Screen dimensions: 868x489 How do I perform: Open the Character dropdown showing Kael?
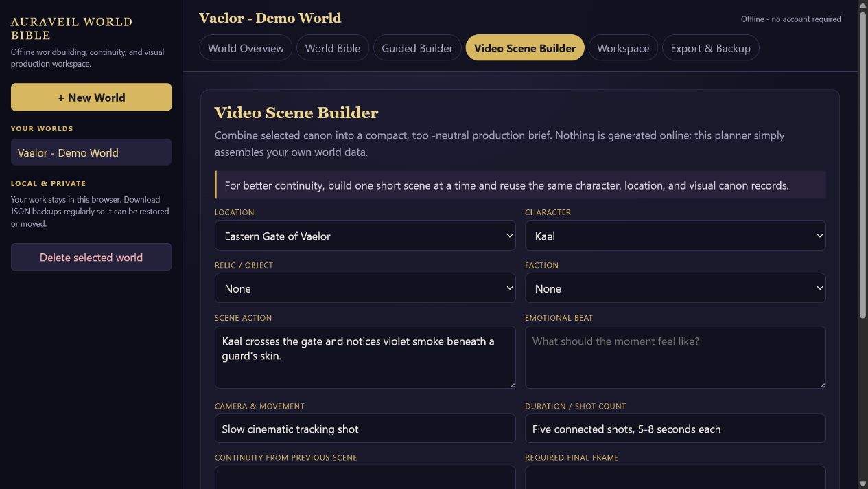(x=675, y=236)
